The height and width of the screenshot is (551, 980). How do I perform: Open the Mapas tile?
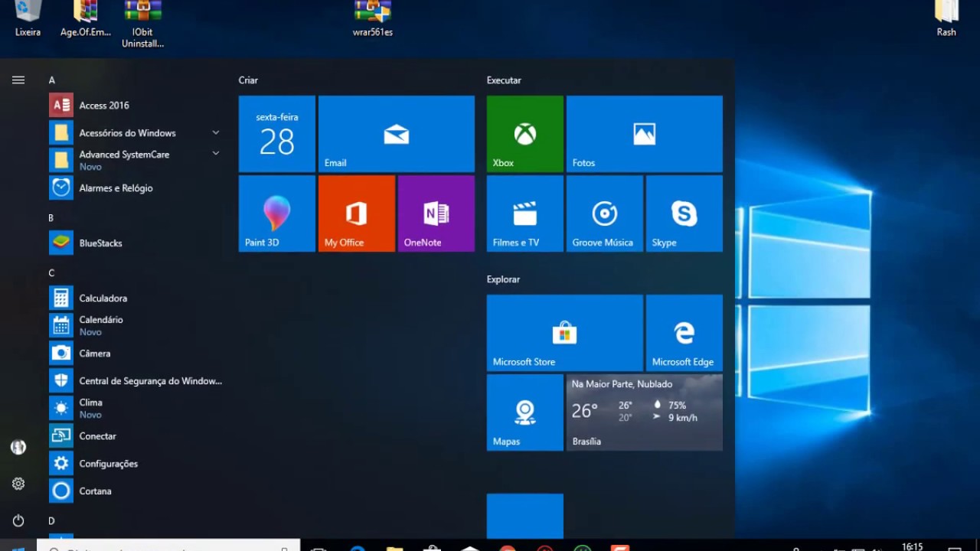pyautogui.click(x=525, y=412)
